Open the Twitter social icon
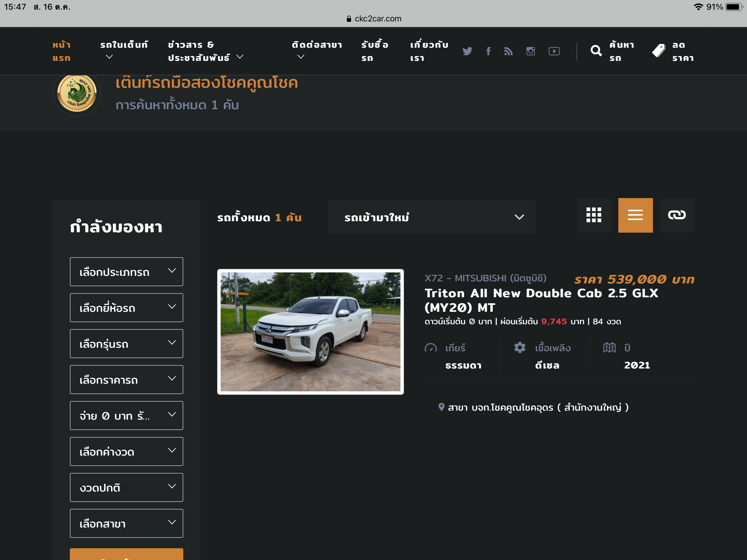This screenshot has height=560, width=747. click(x=467, y=51)
